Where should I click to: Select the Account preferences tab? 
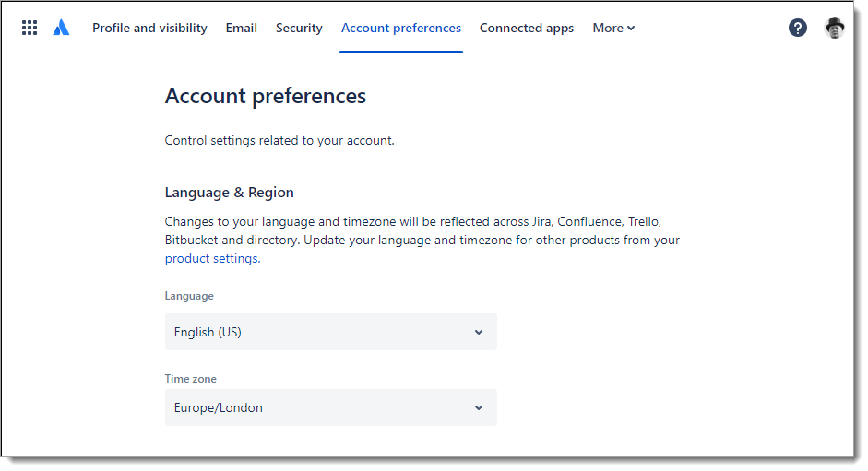[x=401, y=28]
